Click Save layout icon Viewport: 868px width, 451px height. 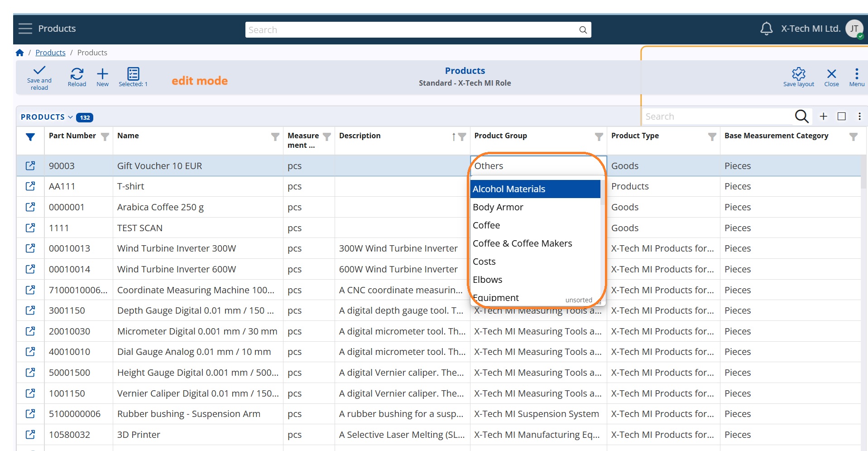799,77
